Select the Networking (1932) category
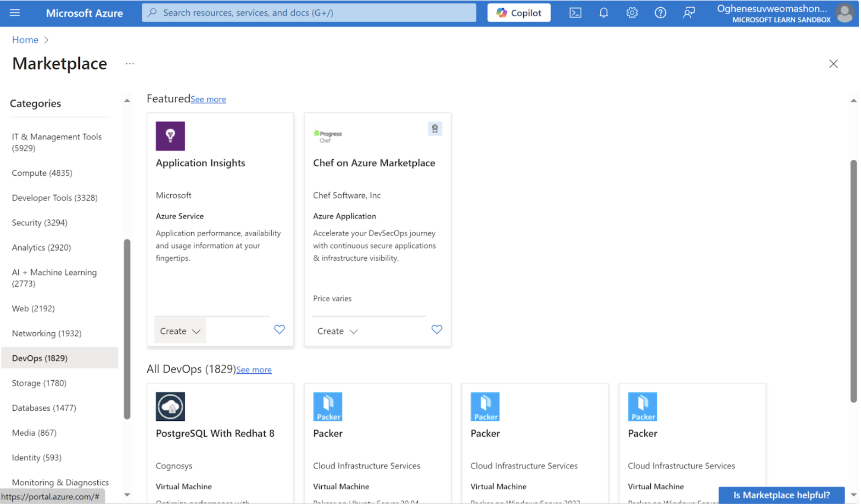861x504 pixels. [47, 334]
